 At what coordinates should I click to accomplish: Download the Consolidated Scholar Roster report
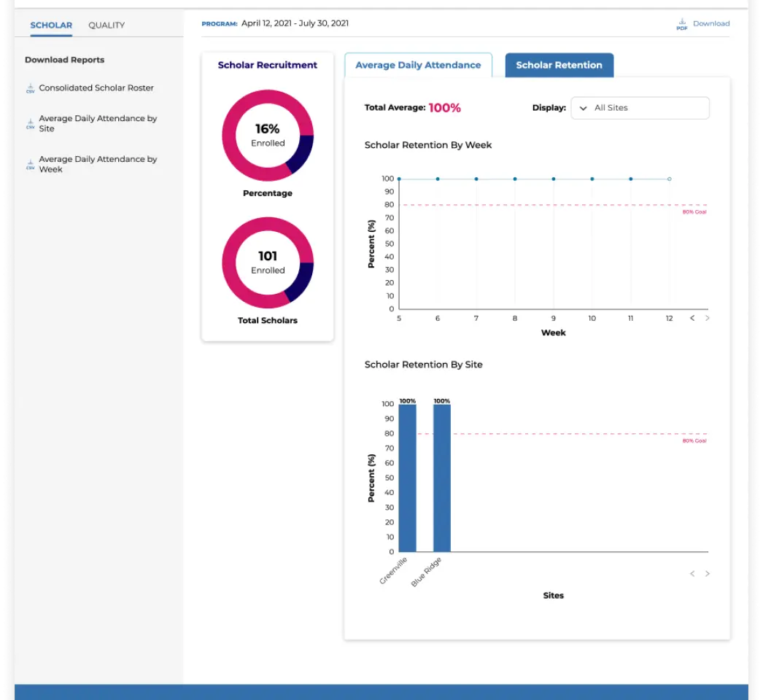pos(96,88)
